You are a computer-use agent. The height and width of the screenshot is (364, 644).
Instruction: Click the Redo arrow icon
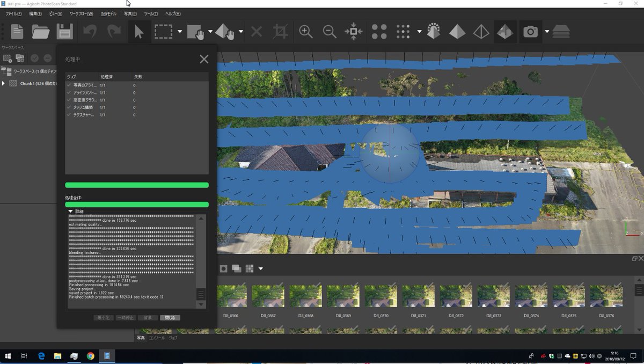(114, 32)
